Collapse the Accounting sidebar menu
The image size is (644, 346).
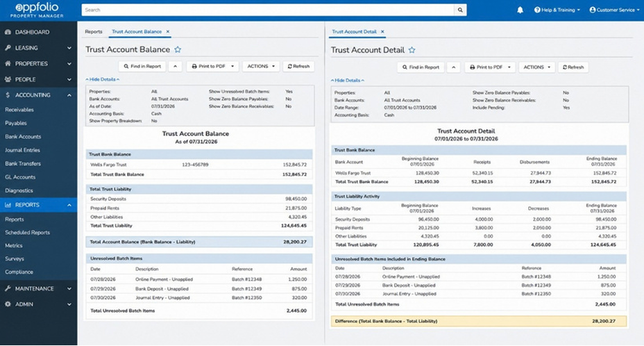[x=38, y=94]
